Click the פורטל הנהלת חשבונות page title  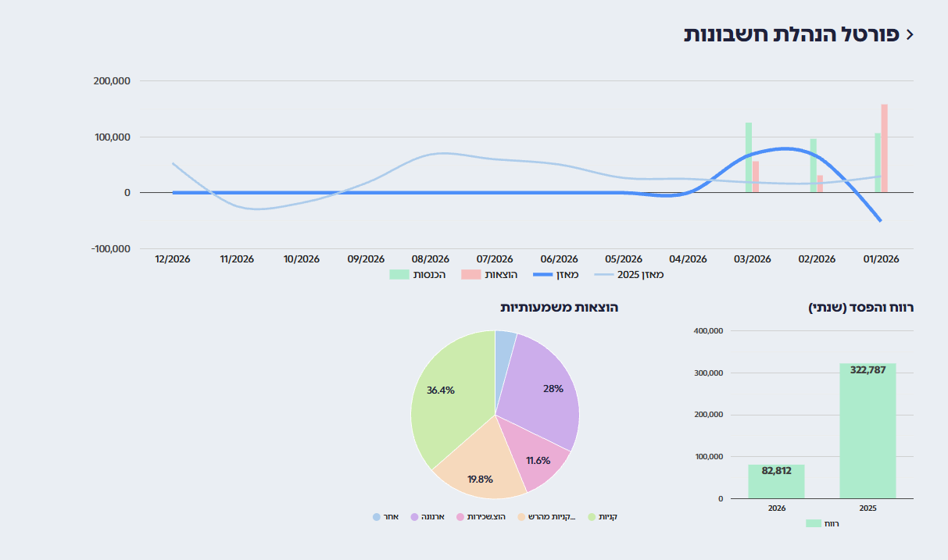[791, 34]
